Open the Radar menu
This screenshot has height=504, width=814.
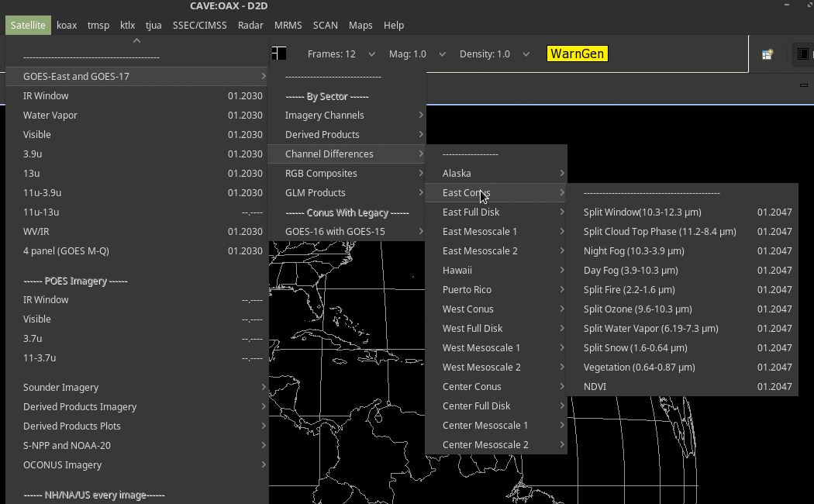(250, 25)
